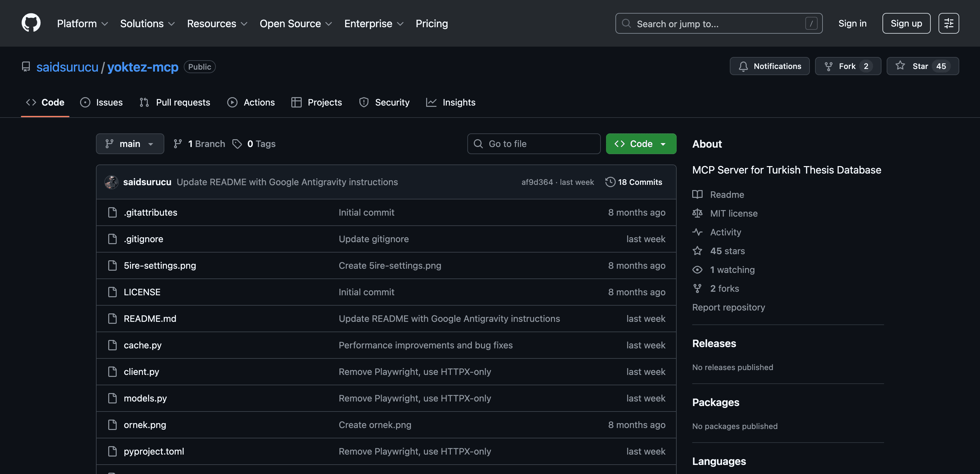Click the commit history clock icon
The height and width of the screenshot is (474, 980).
[x=610, y=182]
